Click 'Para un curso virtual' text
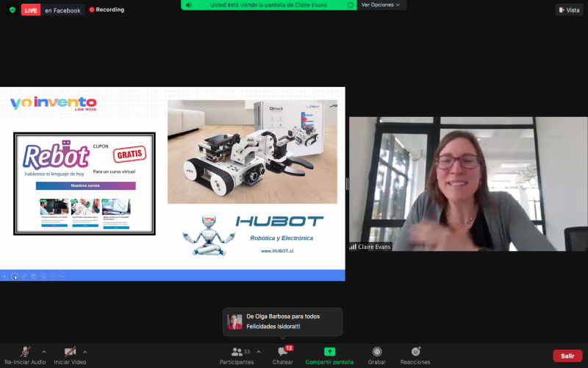Viewport: 588px width, 368px height. click(114, 171)
